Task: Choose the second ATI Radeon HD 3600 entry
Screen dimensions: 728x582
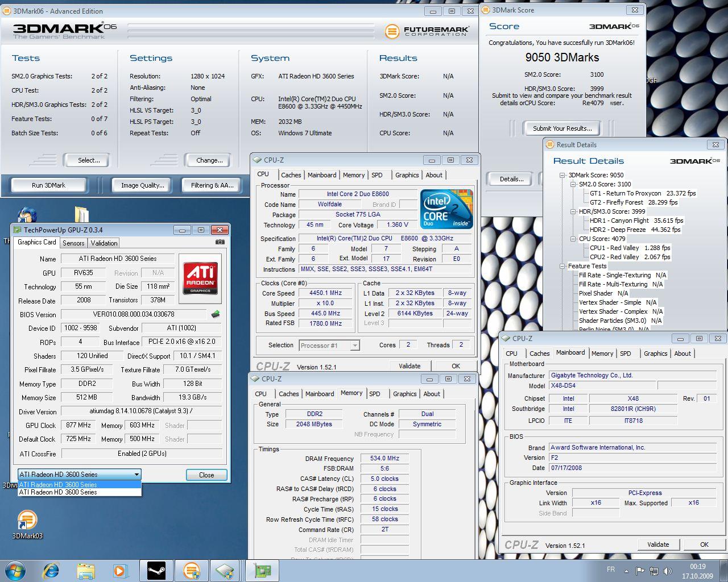Action: tap(80, 492)
